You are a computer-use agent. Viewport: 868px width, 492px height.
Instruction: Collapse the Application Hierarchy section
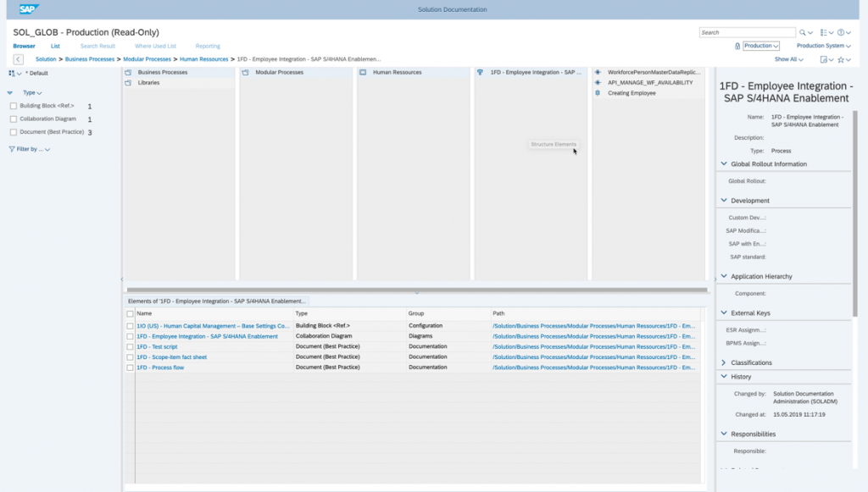coord(724,276)
